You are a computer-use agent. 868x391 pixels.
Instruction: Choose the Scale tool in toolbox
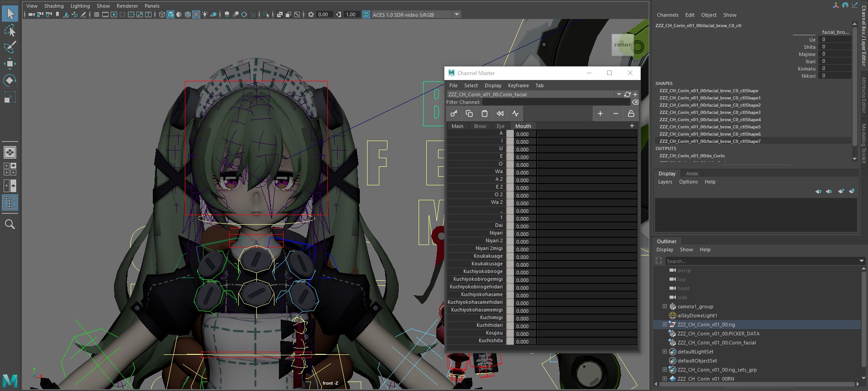point(9,97)
